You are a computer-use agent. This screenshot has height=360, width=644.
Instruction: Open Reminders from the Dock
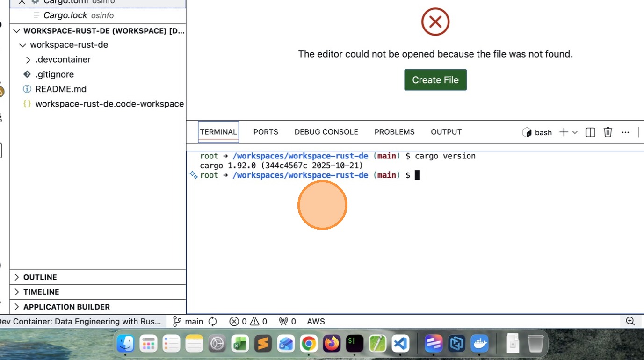tap(172, 344)
